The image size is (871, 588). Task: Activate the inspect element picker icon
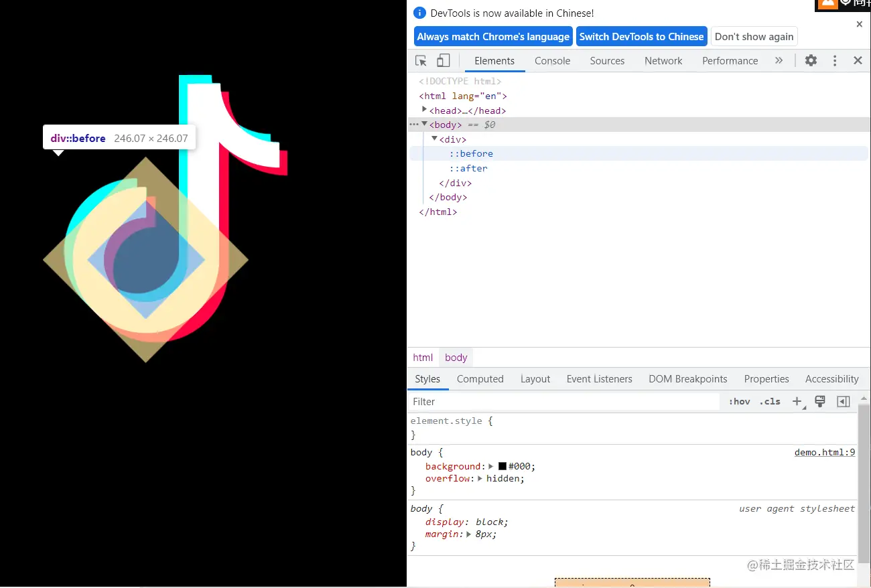click(x=421, y=61)
